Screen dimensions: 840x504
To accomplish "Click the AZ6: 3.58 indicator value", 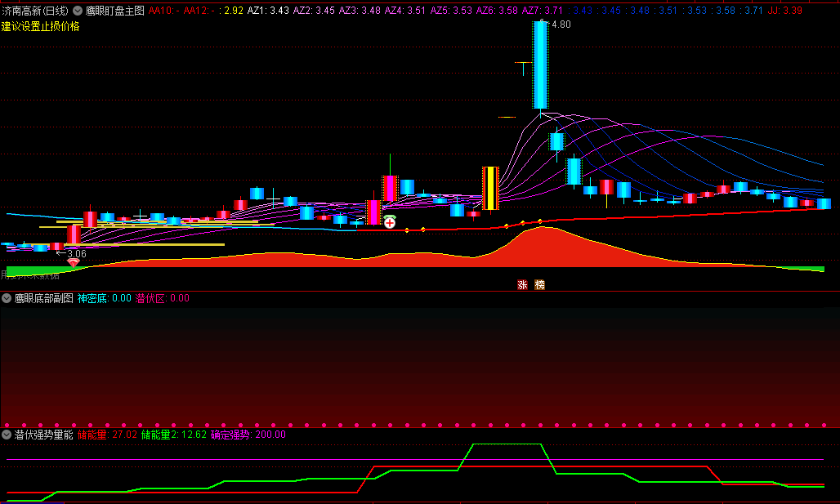I will click(497, 11).
